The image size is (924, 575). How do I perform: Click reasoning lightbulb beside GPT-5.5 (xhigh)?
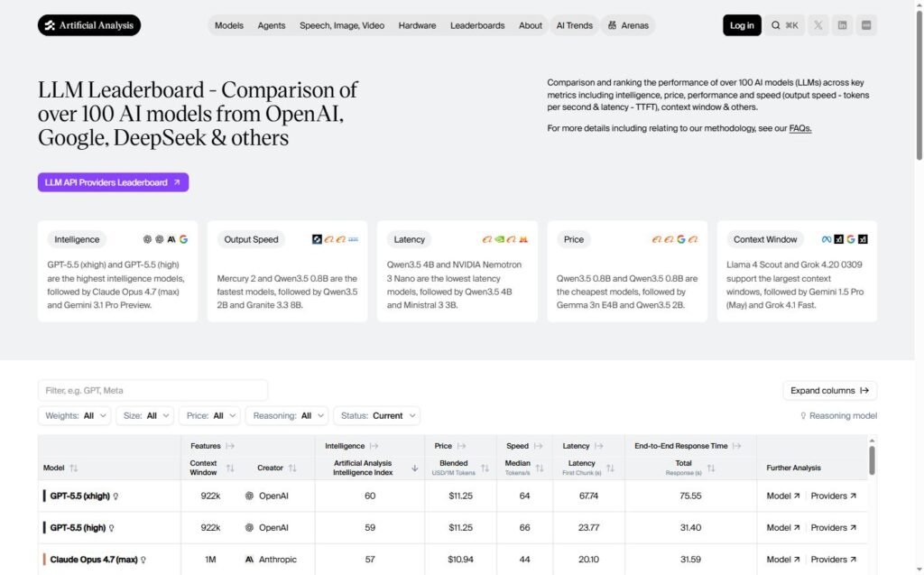point(115,496)
